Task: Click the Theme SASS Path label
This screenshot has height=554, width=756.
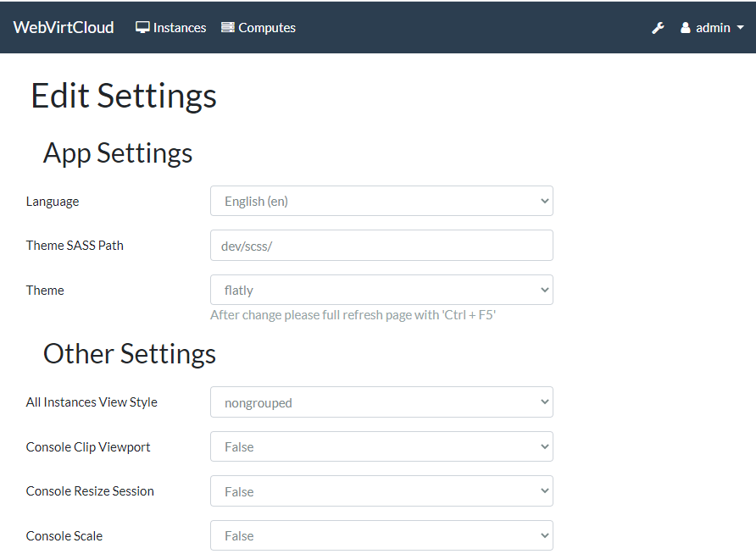Action: pyautogui.click(x=75, y=246)
